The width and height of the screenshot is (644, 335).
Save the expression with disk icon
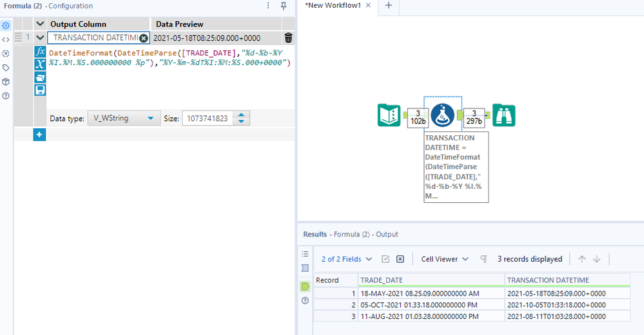40,90
